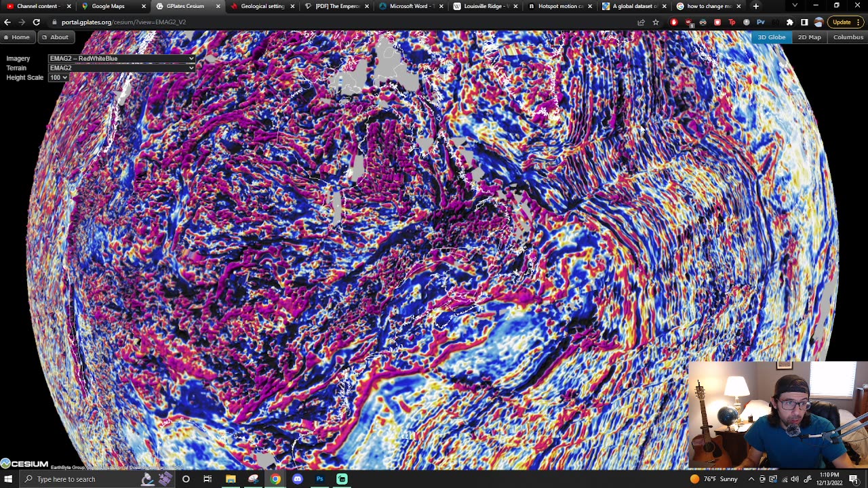Image resolution: width=868 pixels, height=488 pixels.
Task: Open Task View on taskbar
Action: click(x=208, y=479)
